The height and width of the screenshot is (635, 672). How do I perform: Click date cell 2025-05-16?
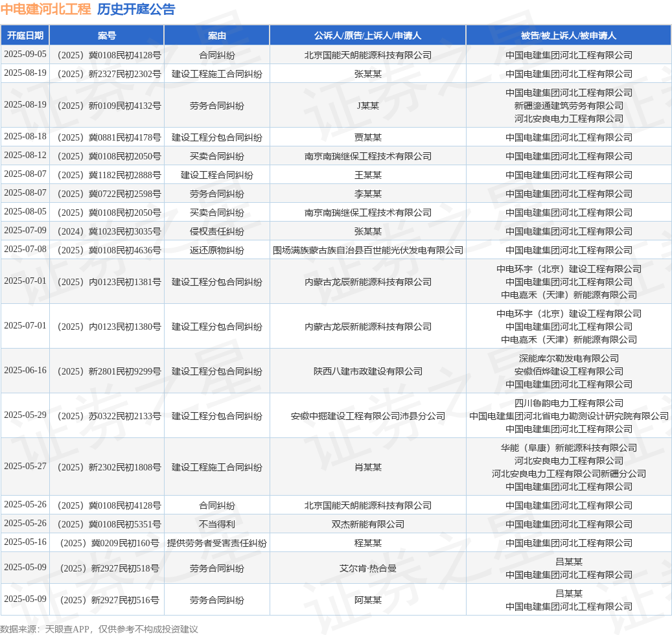pos(25,542)
